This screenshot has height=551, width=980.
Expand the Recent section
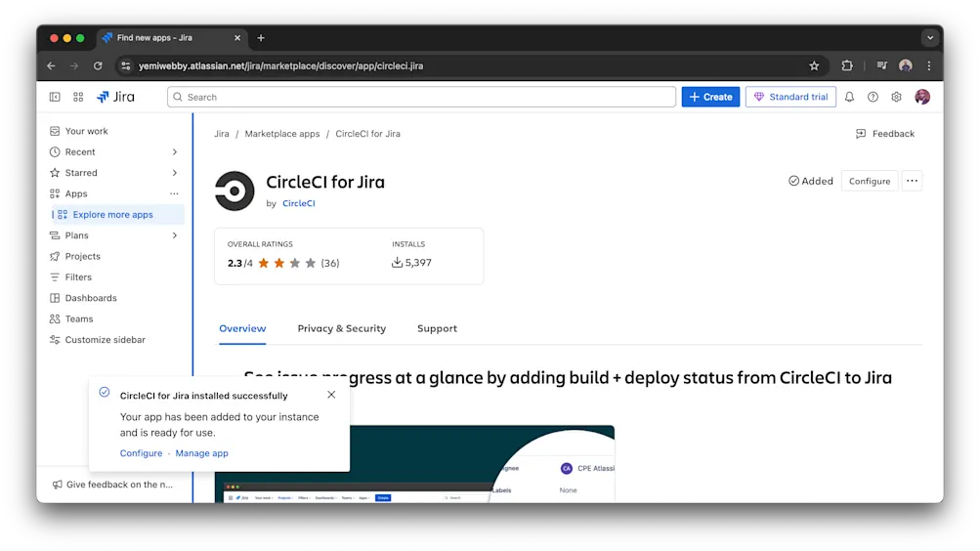click(x=174, y=151)
